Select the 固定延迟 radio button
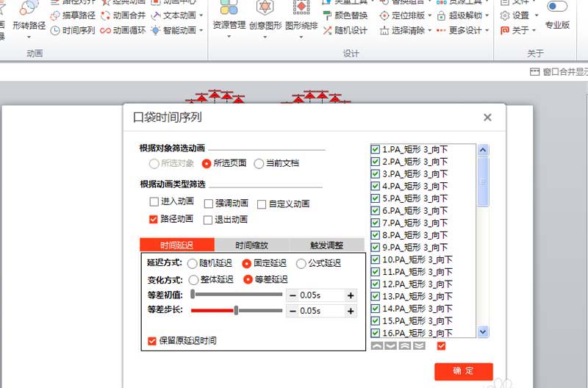 246,264
